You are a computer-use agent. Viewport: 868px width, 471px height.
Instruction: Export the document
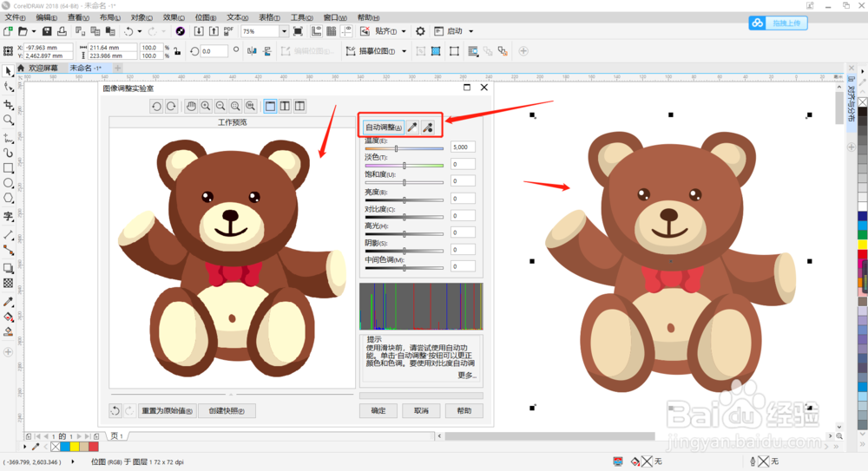pos(214,31)
